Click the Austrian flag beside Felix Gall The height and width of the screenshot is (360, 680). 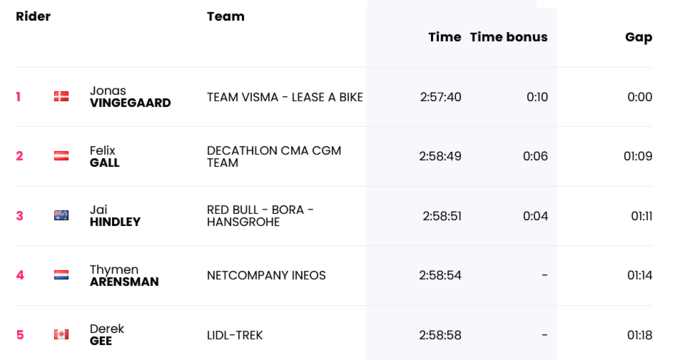[x=61, y=156]
